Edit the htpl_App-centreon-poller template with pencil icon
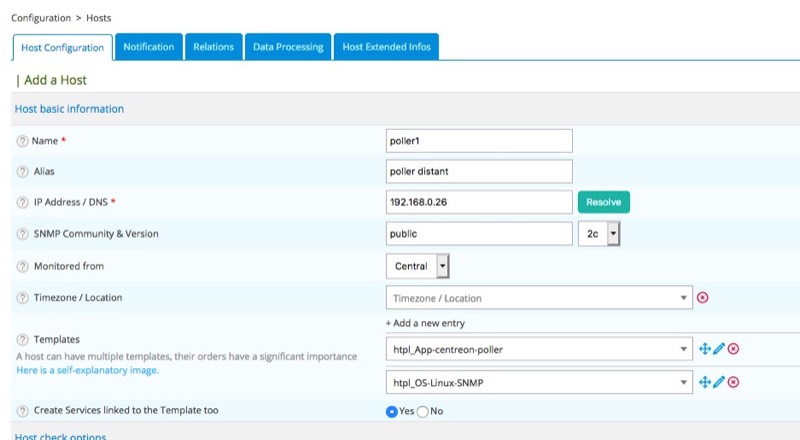Image resolution: width=800 pixels, height=440 pixels. [718, 349]
